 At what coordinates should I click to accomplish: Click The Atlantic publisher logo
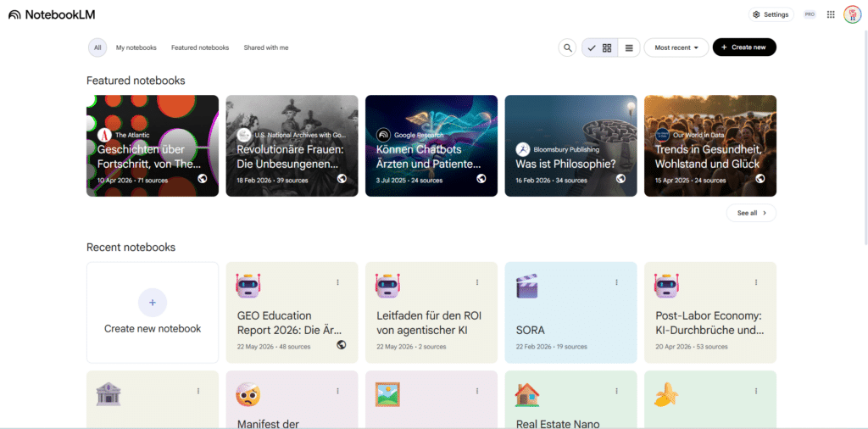coord(104,135)
